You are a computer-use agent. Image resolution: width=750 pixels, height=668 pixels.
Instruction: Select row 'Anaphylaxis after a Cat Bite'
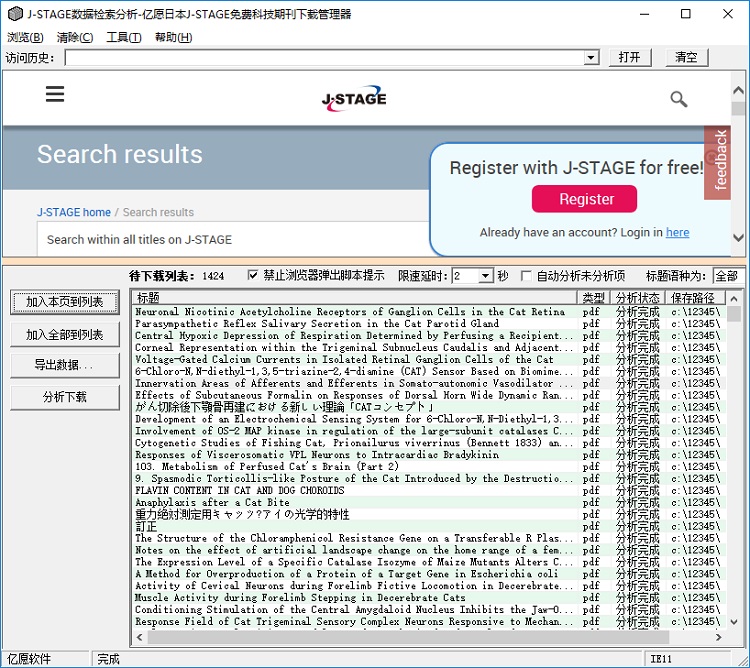coord(429,503)
